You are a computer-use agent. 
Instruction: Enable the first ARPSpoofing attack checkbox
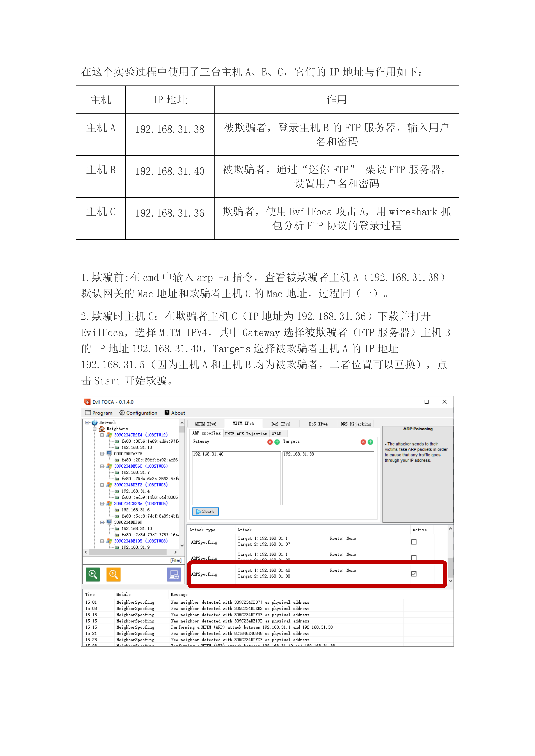[414, 542]
